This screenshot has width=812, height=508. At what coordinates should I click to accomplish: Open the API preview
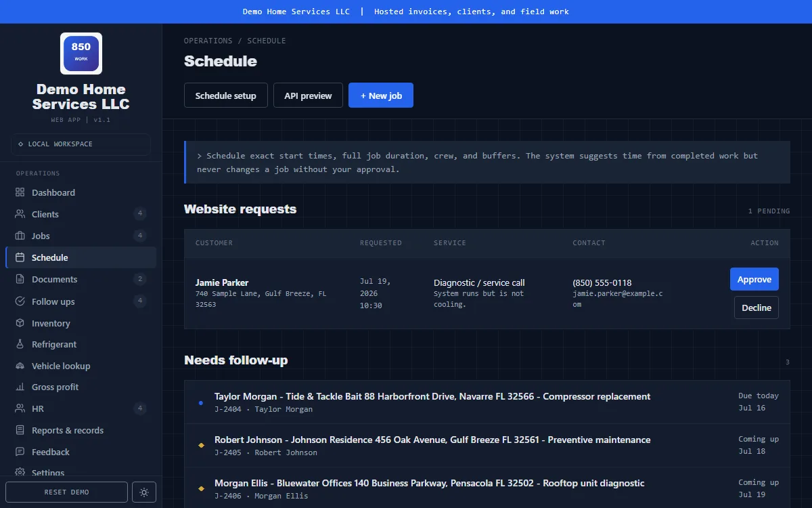click(308, 96)
